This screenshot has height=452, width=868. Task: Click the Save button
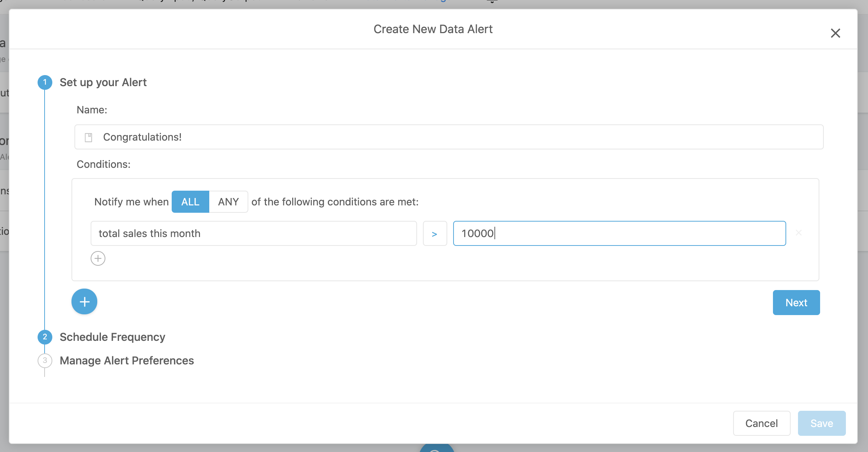[822, 423]
